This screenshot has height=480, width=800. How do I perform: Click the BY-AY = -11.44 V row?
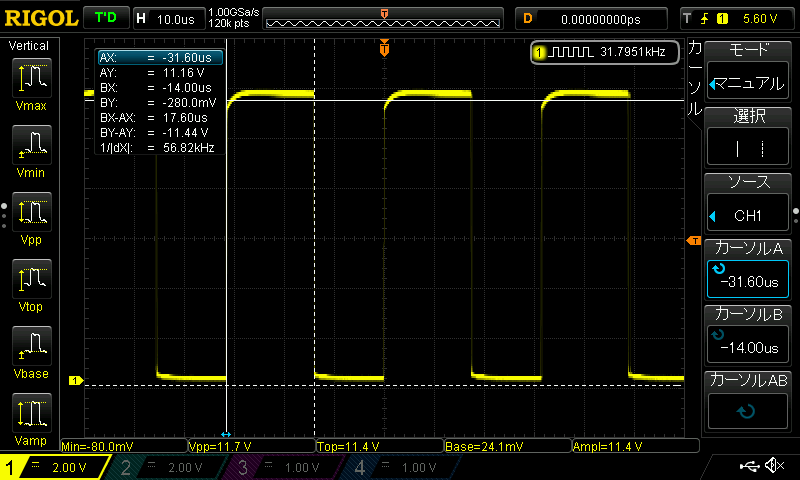(160, 133)
